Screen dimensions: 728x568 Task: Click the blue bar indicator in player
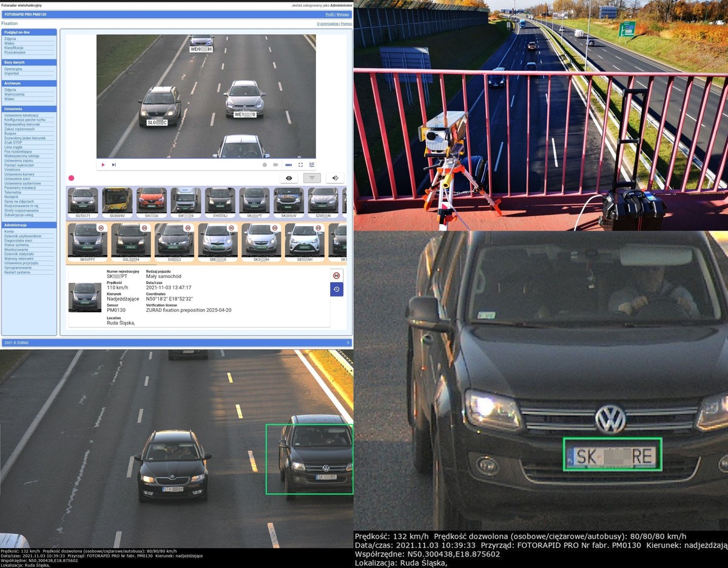[x=289, y=164]
